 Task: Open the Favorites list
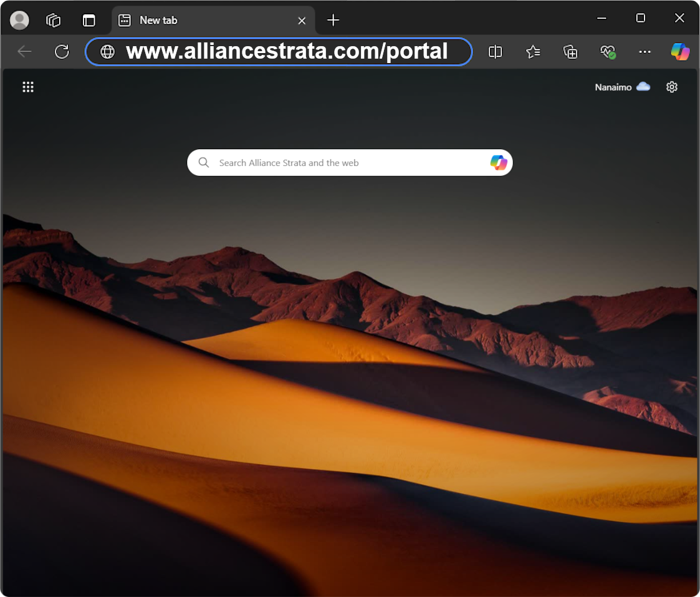533,52
